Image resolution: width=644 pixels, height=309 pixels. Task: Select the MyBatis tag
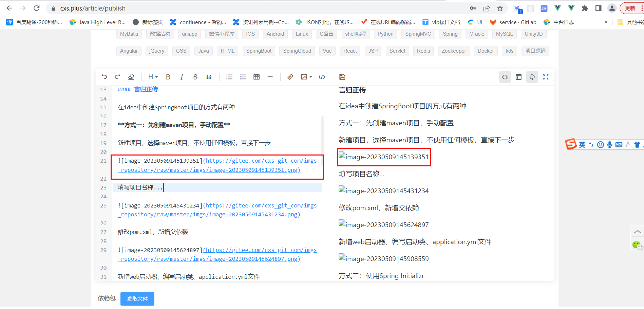129,34
